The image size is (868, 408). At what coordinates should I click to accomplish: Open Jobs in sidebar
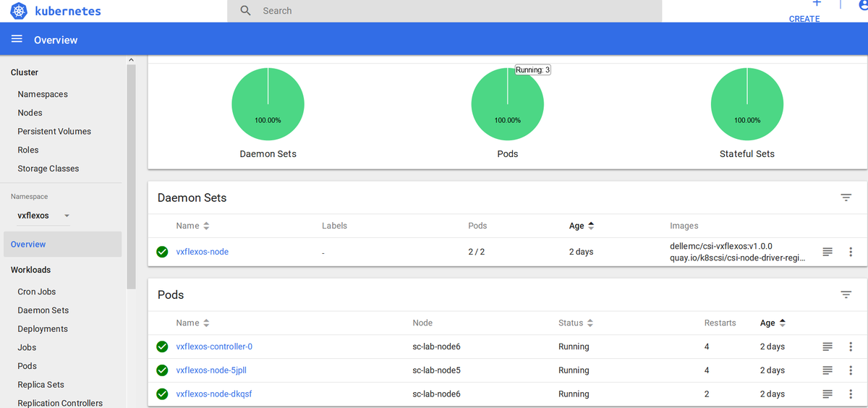coord(27,347)
